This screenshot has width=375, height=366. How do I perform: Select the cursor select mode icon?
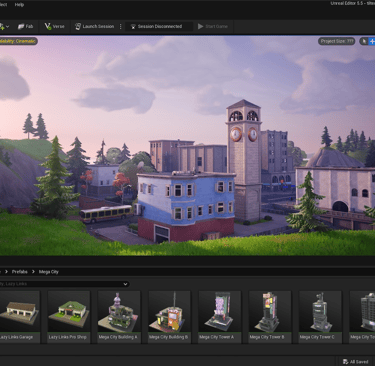[x=364, y=41]
